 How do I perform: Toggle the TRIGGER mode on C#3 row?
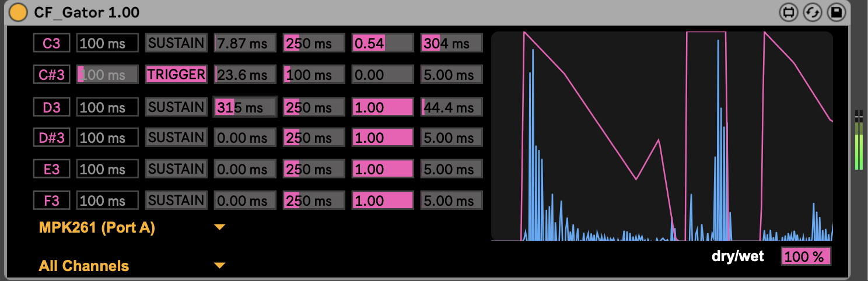[x=176, y=75]
